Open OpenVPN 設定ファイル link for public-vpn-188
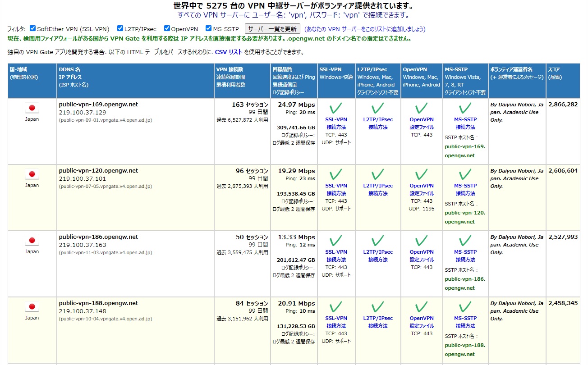 [x=421, y=322]
